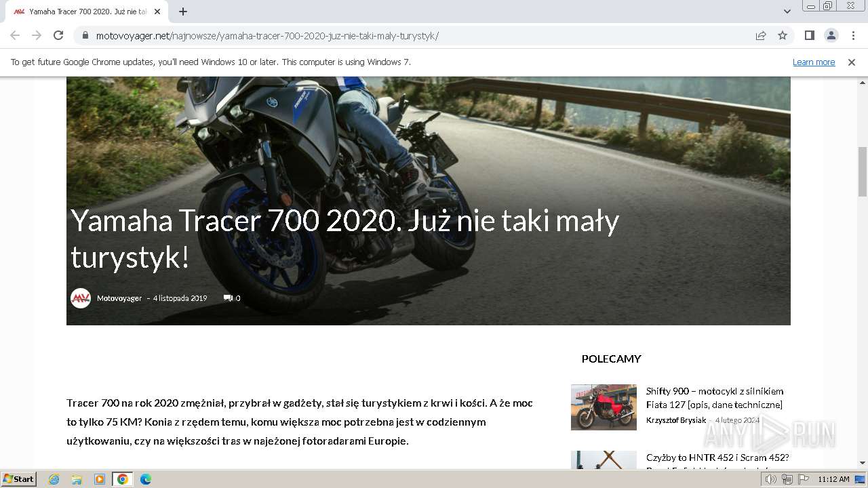Open the Learn more link about Chrome updates
Screen dimensions: 868x488
[814, 62]
